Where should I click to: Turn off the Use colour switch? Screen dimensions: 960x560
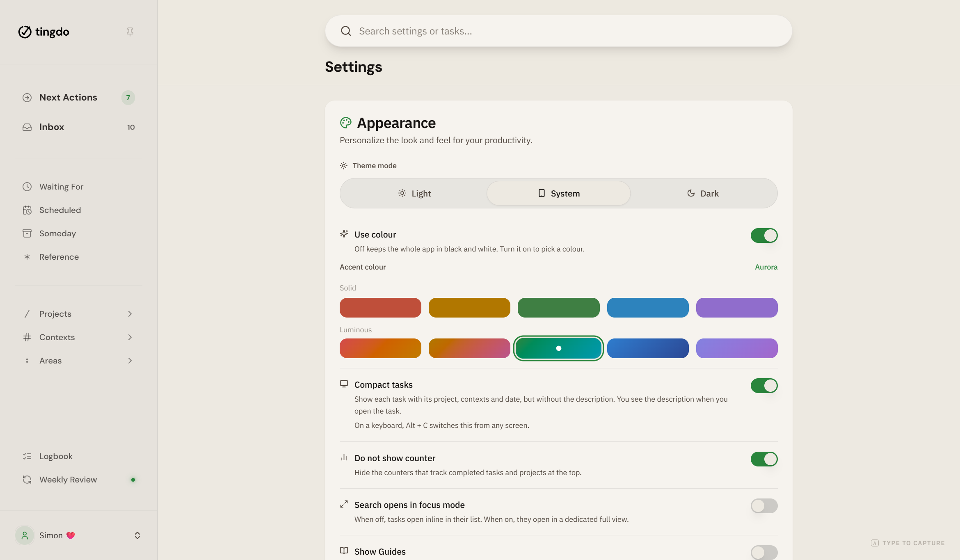(764, 235)
